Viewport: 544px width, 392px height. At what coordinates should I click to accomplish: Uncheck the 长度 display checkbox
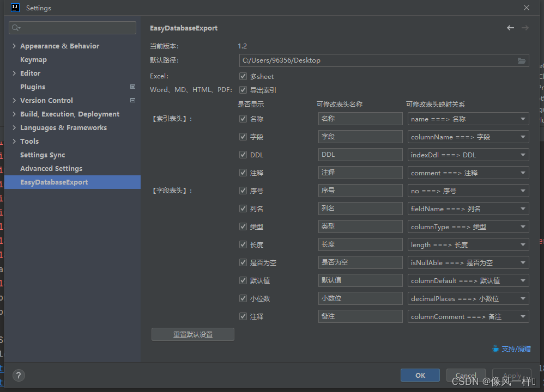tap(243, 244)
